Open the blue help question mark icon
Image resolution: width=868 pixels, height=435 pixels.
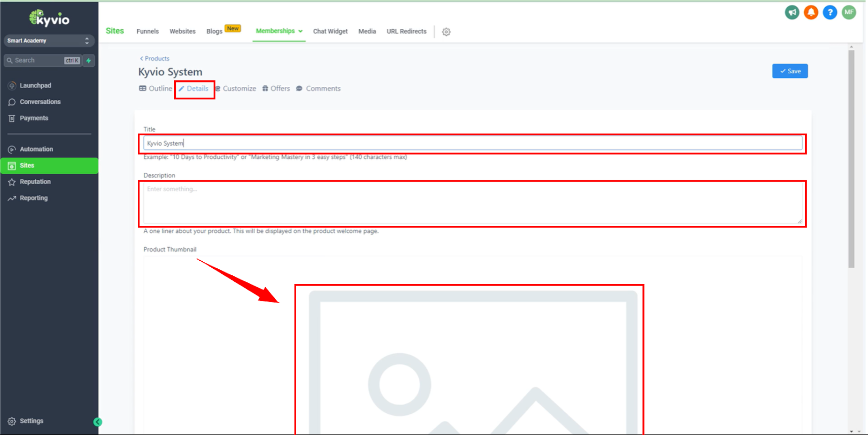[x=830, y=12]
